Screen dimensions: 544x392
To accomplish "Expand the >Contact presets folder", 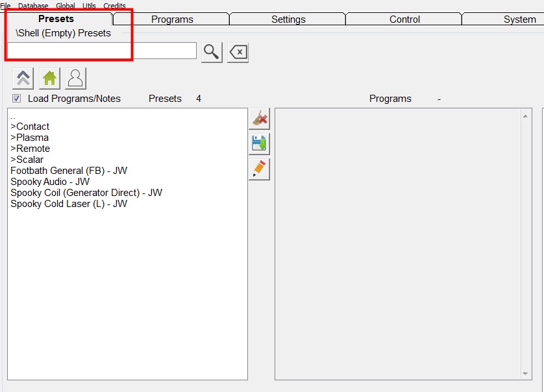I will 30,127.
